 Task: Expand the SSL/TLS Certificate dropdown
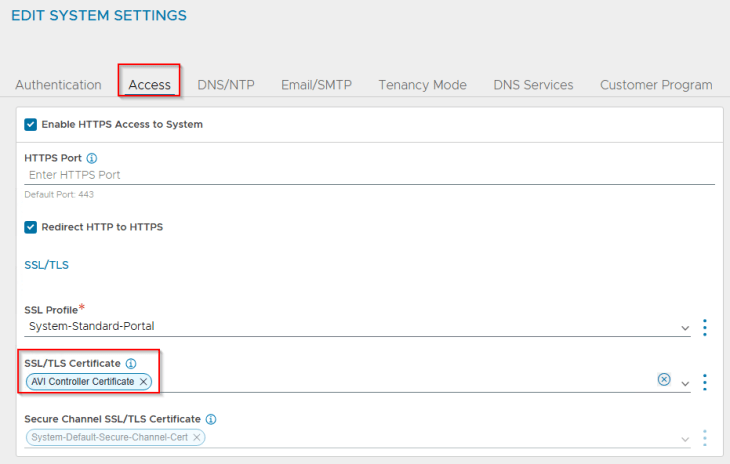(685, 383)
